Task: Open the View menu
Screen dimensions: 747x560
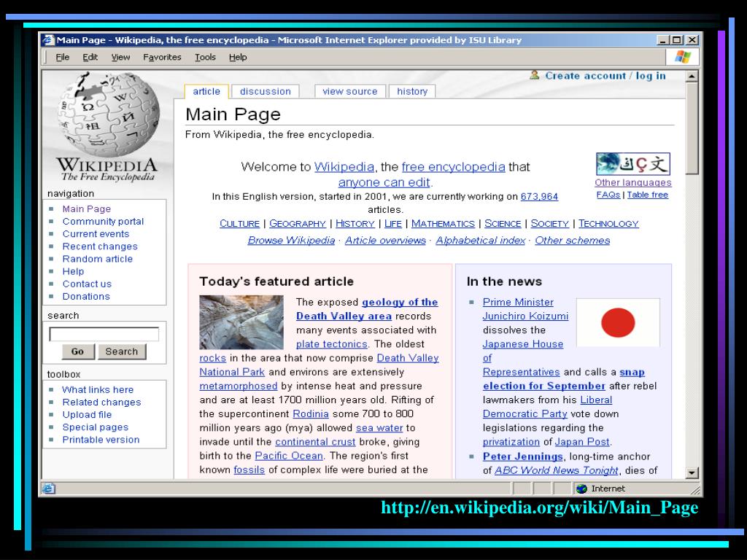Action: click(x=120, y=57)
